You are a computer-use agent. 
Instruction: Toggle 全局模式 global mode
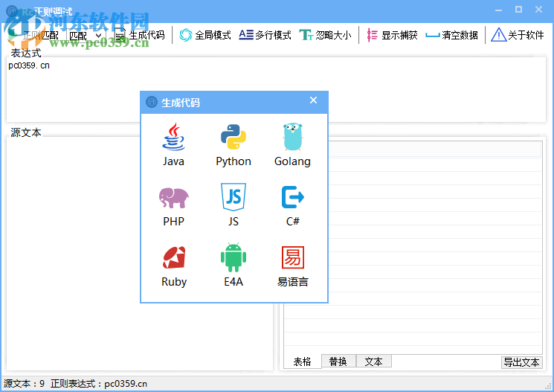tap(205, 35)
